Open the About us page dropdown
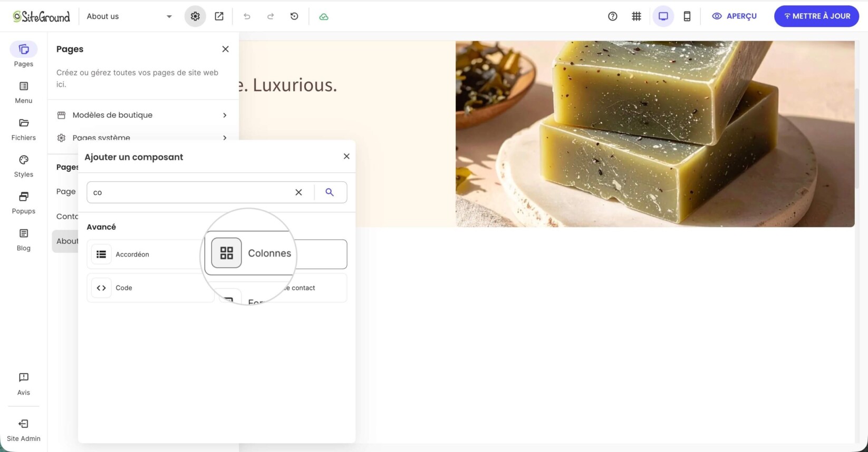The image size is (868, 452). tap(130, 16)
